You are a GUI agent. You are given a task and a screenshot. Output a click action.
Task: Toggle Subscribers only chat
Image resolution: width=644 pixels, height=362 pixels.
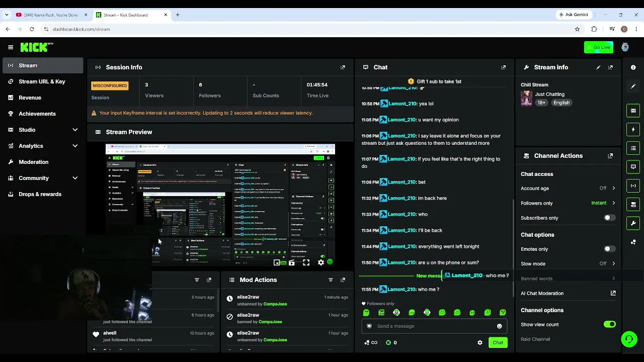coord(609,218)
